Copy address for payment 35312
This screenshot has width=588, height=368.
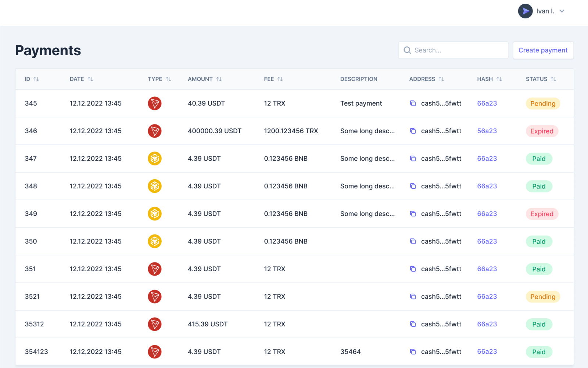(x=413, y=324)
